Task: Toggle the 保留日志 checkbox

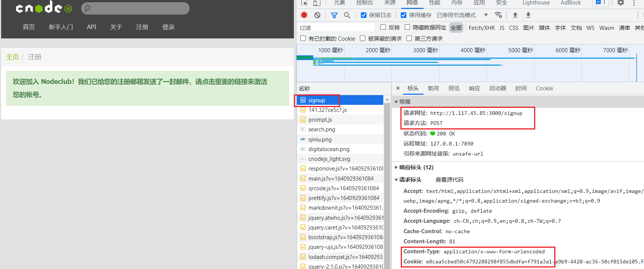Action: pyautogui.click(x=364, y=15)
